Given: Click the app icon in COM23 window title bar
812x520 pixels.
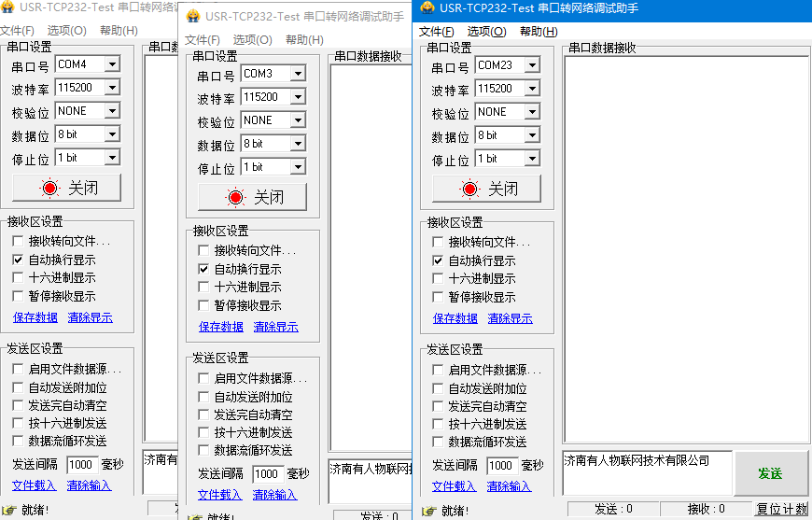Looking at the screenshot, I should pos(427,7).
